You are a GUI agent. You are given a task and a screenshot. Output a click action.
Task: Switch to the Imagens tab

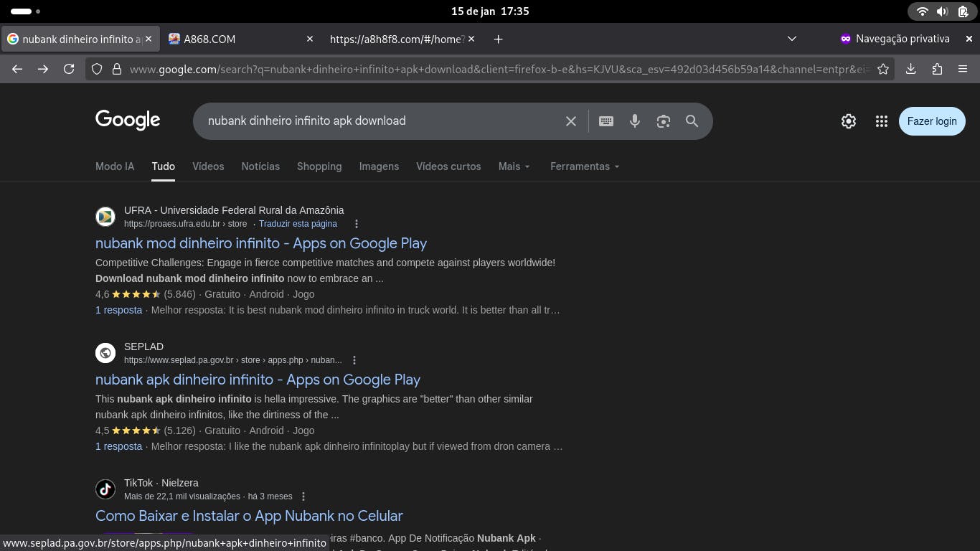(379, 166)
